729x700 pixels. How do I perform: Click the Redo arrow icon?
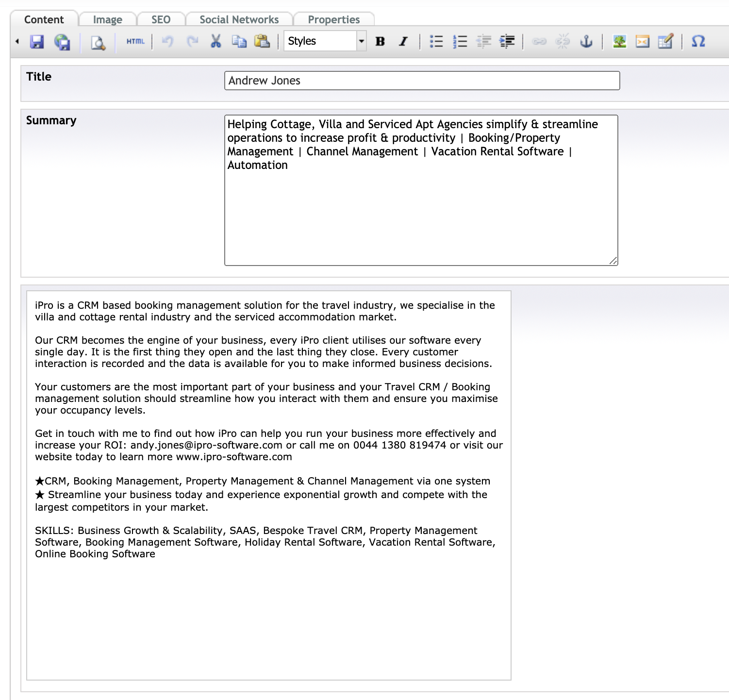click(192, 41)
